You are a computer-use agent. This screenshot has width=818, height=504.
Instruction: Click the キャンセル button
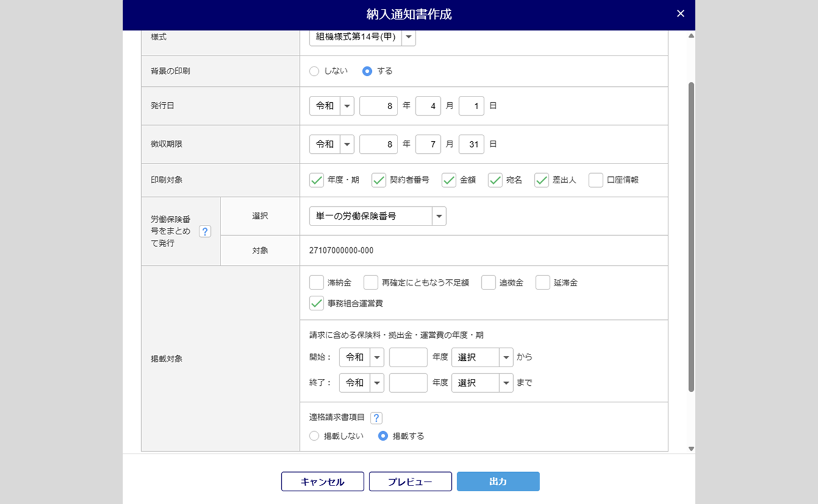[x=322, y=482]
